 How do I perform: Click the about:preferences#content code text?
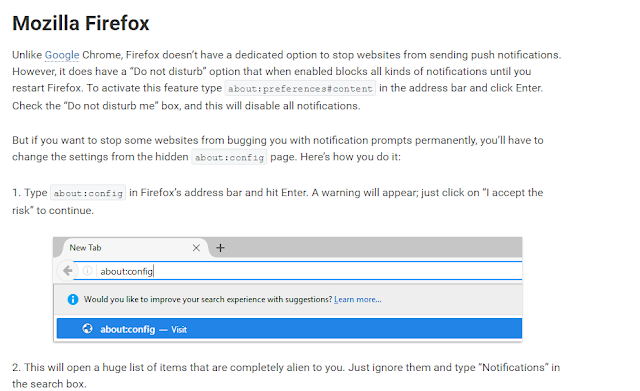click(x=300, y=89)
